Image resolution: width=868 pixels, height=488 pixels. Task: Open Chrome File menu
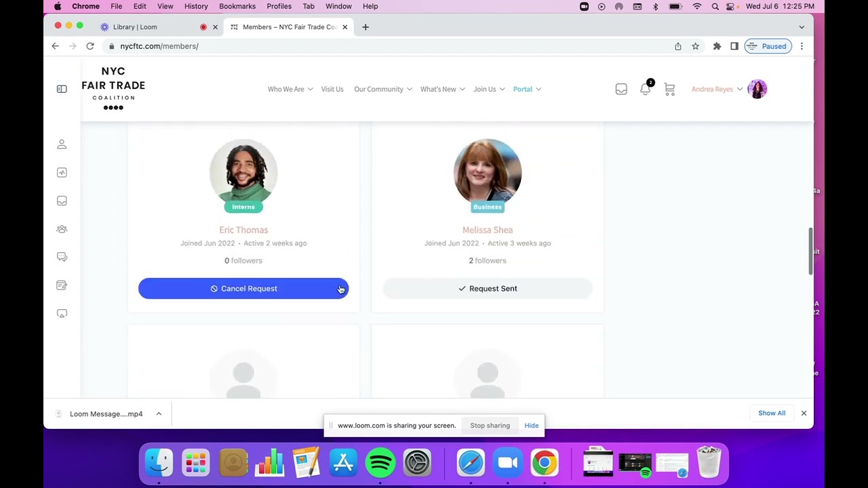(x=117, y=6)
